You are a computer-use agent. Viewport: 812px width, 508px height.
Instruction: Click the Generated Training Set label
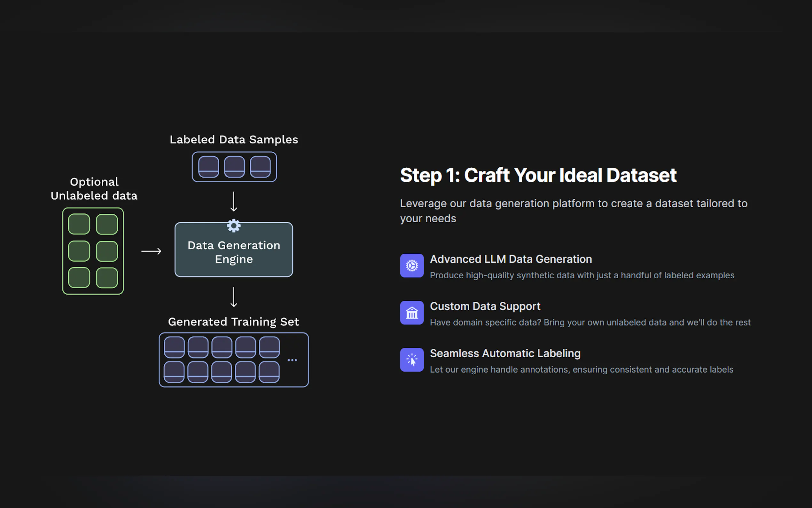click(233, 321)
